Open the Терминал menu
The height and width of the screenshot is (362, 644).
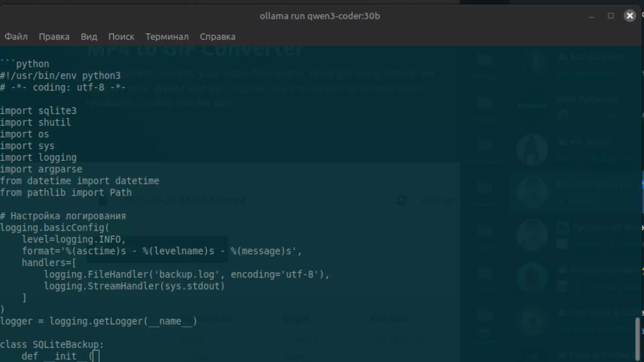(167, 37)
